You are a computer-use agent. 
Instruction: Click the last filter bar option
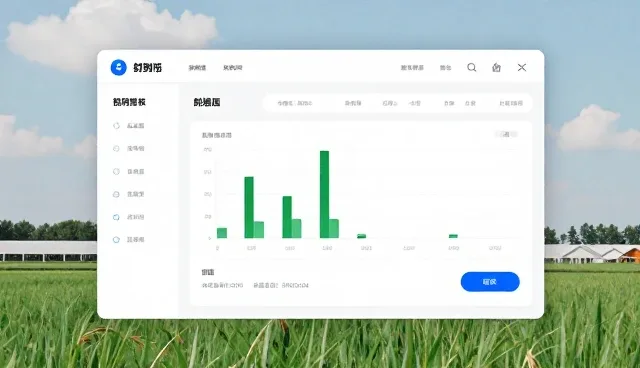[511, 103]
